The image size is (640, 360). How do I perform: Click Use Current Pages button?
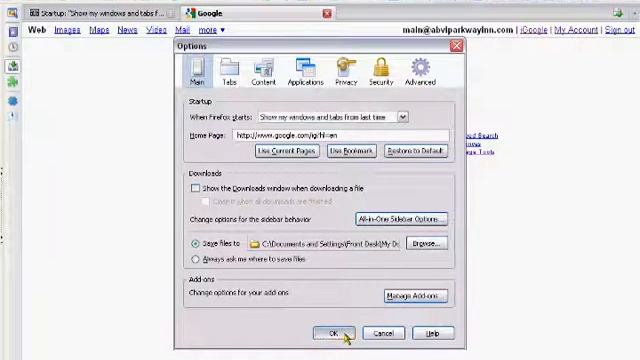(x=287, y=151)
